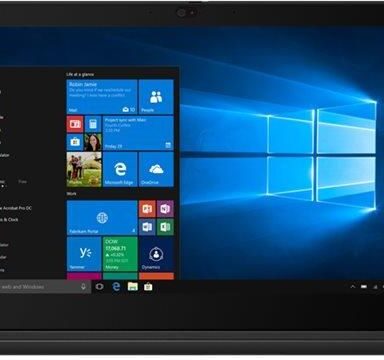Open the Excel tile
Image resolution: width=384 pixels, height=360 pixels.
tap(165, 227)
